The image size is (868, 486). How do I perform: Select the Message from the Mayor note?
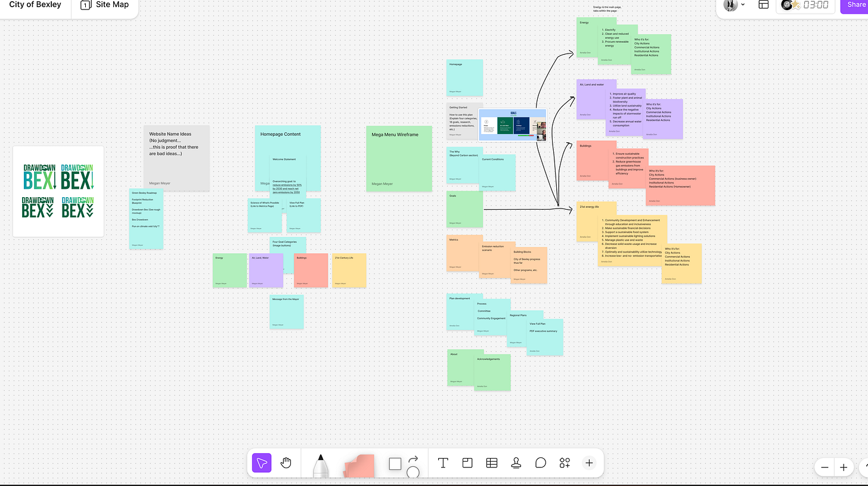287,311
